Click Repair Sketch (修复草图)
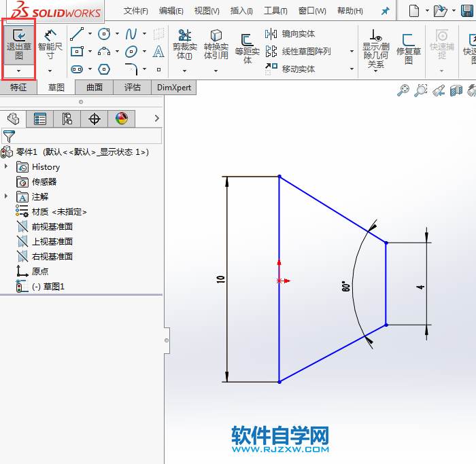The width and height of the screenshot is (476, 464). point(409,48)
